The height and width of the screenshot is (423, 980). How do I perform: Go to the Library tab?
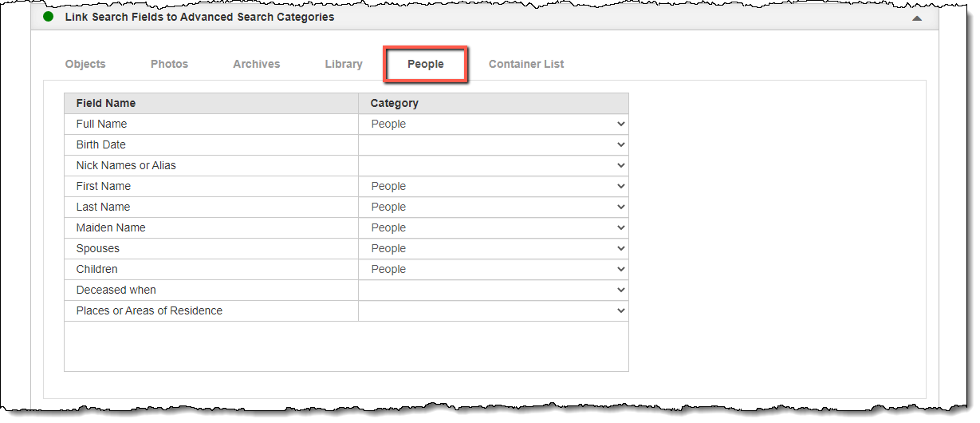coord(344,64)
